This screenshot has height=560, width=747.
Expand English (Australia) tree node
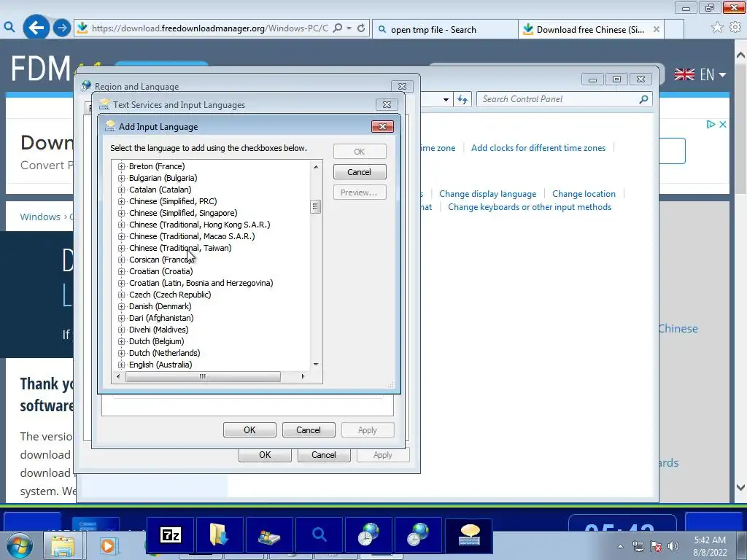[x=122, y=365]
